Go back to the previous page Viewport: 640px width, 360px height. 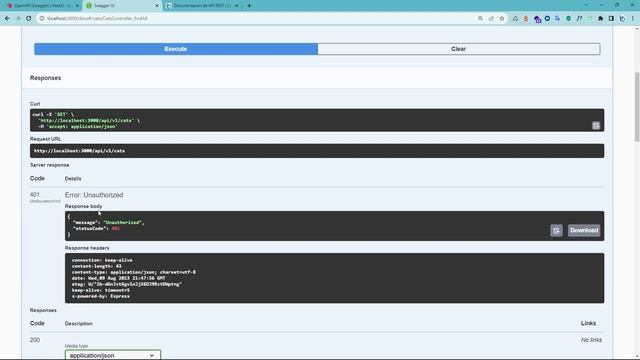pyautogui.click(x=7, y=18)
